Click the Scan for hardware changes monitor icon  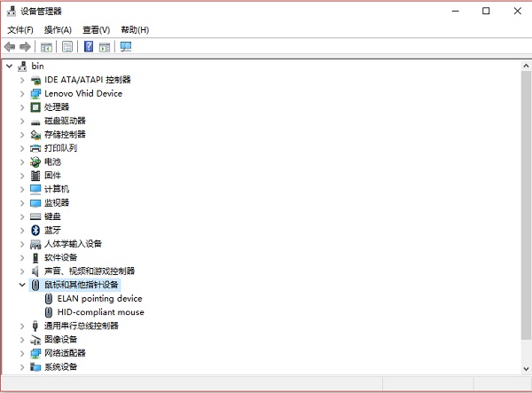click(x=125, y=46)
